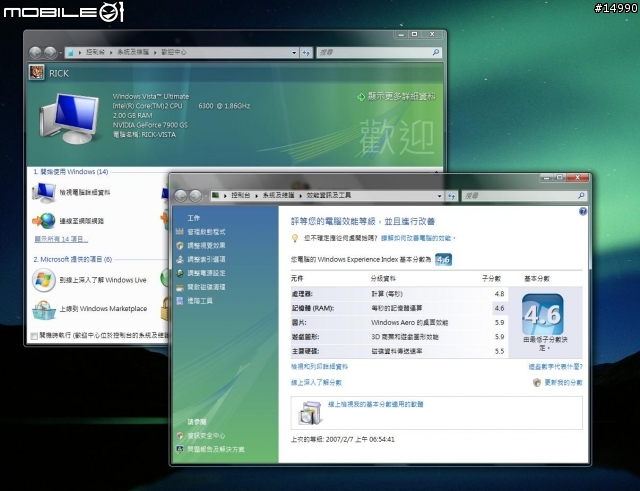This screenshot has width=640, height=491.
Task: Click the 3D business and gaming graphics row
Action: coord(398,337)
